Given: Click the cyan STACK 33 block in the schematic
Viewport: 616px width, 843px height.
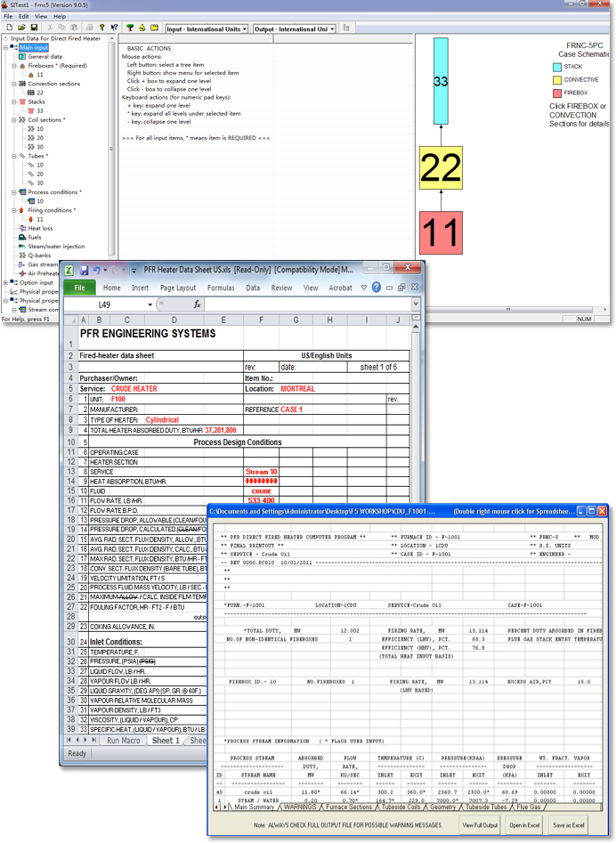Looking at the screenshot, I should (441, 81).
